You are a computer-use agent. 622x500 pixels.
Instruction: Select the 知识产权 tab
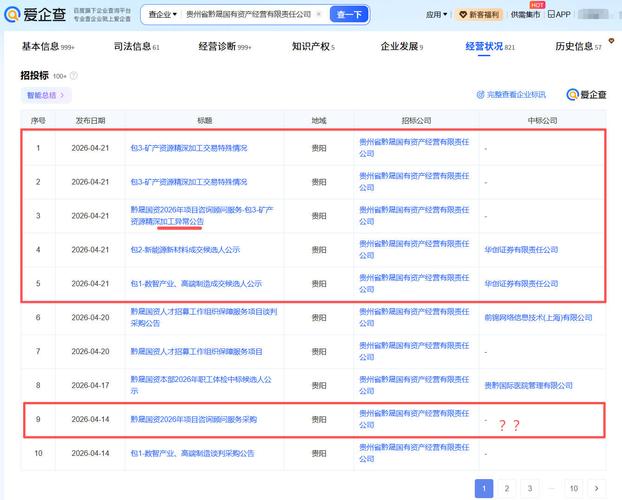click(313, 46)
